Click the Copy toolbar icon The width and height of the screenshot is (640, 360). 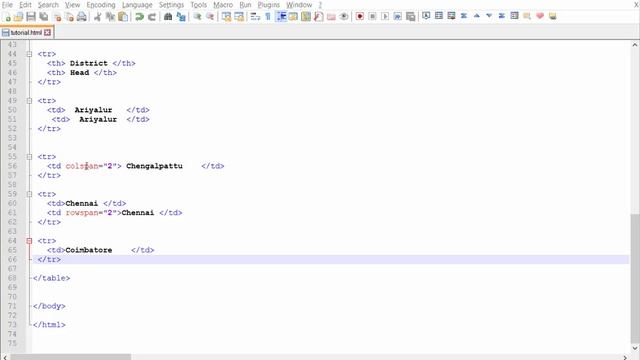[x=110, y=17]
